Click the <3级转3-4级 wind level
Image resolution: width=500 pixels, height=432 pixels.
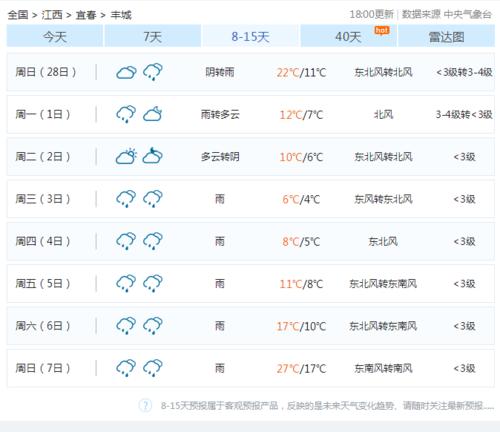click(464, 72)
